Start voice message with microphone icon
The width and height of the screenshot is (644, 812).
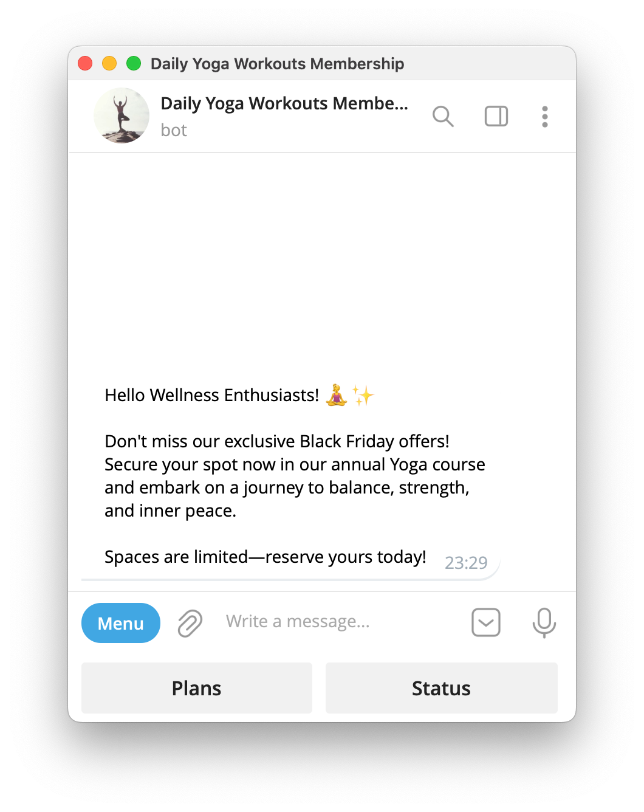544,623
